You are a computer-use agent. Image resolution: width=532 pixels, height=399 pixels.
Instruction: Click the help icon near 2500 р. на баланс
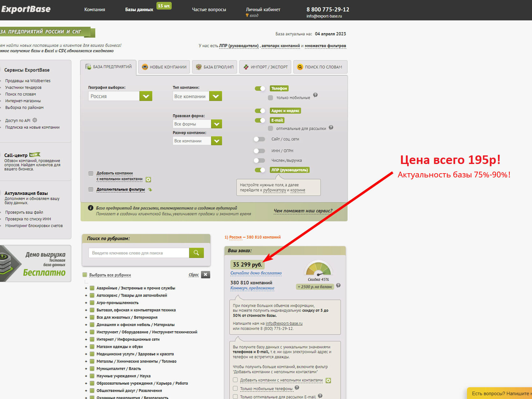(x=338, y=285)
